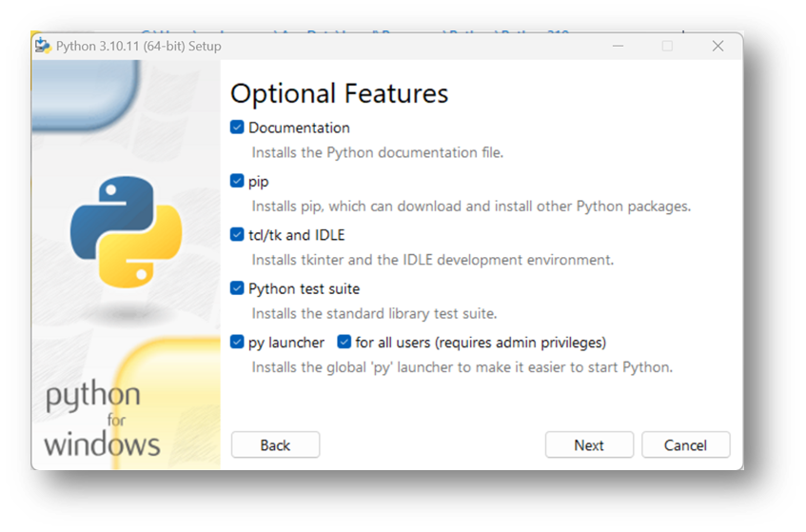Uncheck the py launcher checkbox
This screenshot has width=806, height=532.
238,343
